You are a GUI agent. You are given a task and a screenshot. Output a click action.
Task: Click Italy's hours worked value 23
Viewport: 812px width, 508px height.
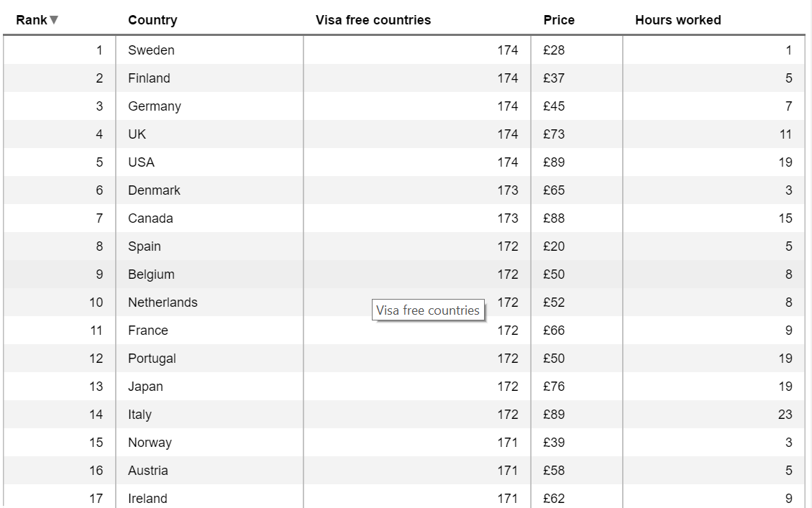tap(785, 415)
